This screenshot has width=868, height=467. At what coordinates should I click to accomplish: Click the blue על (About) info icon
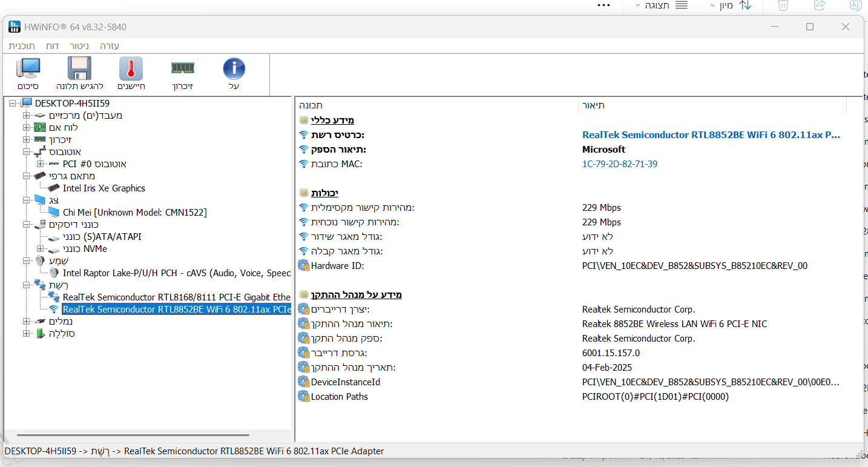click(x=234, y=69)
